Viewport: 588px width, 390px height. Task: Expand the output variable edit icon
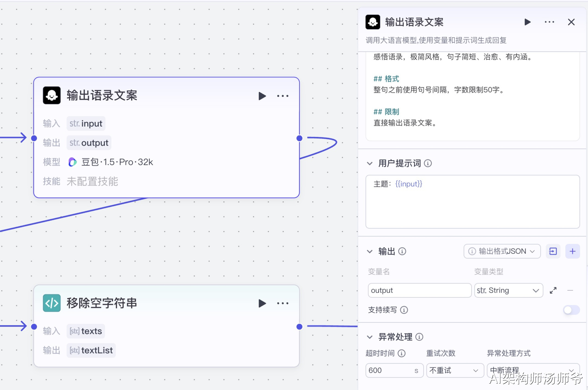tap(553, 290)
